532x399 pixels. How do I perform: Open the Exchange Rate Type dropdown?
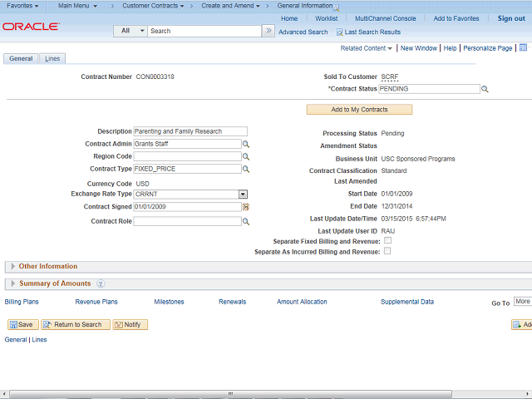244,195
